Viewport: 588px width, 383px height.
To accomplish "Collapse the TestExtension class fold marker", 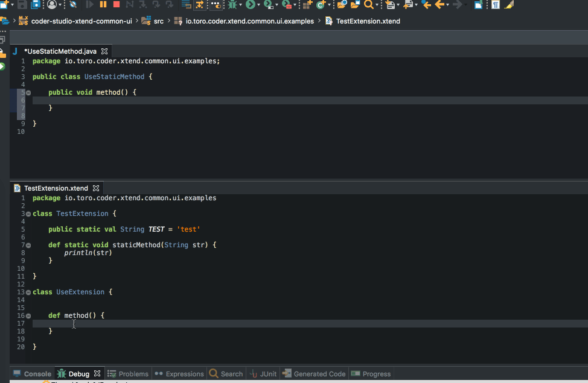I will pos(28,214).
